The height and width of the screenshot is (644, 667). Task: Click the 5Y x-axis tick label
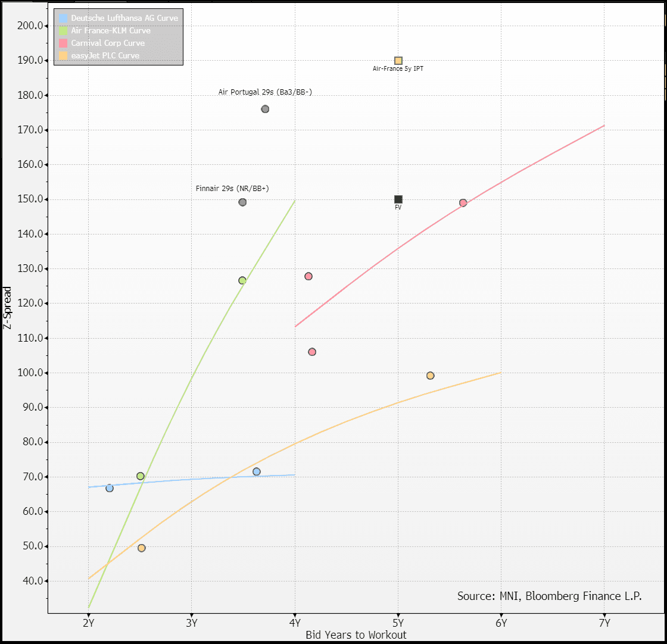click(x=398, y=623)
